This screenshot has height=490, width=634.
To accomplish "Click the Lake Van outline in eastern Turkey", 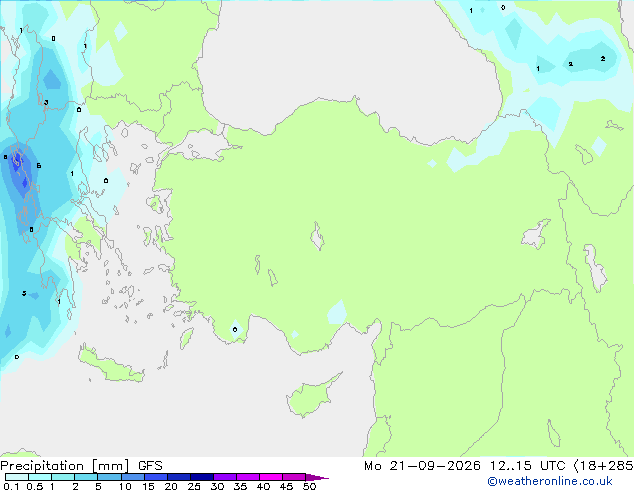I will 537,234.
